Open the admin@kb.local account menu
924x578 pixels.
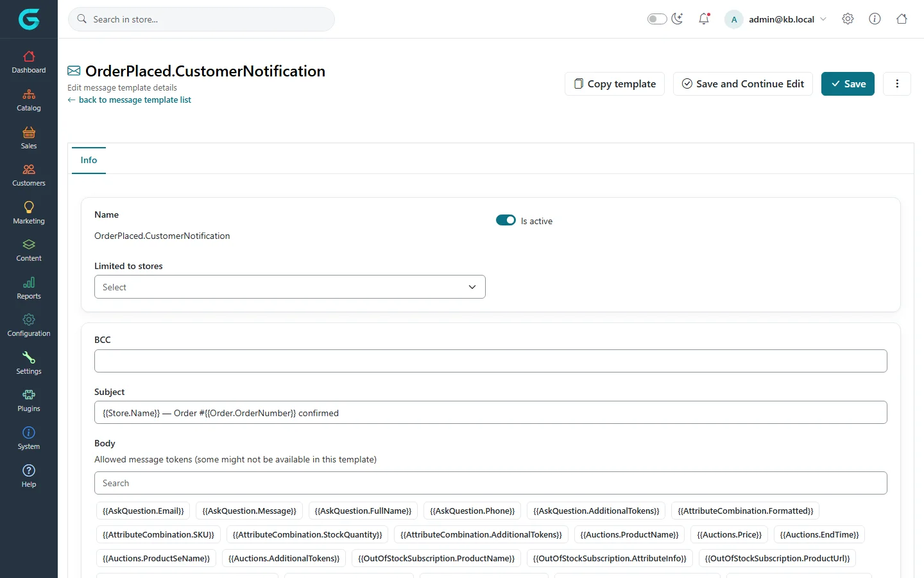775,19
